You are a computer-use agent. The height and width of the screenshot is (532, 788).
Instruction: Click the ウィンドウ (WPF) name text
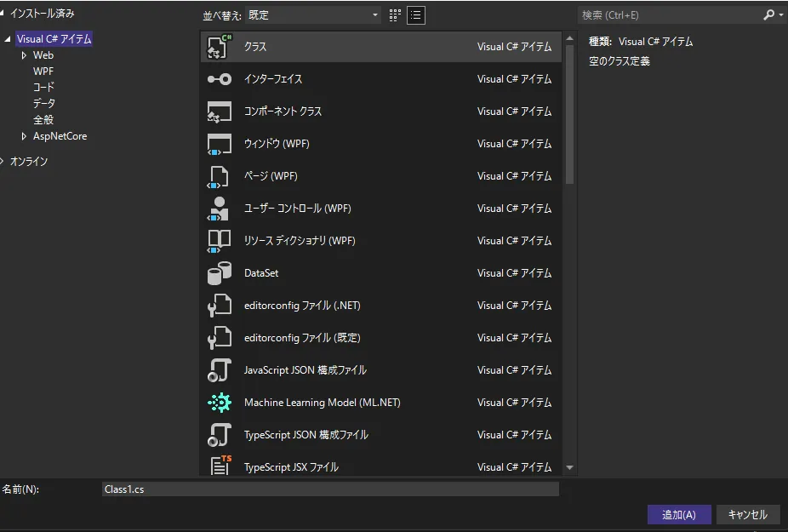tap(277, 144)
